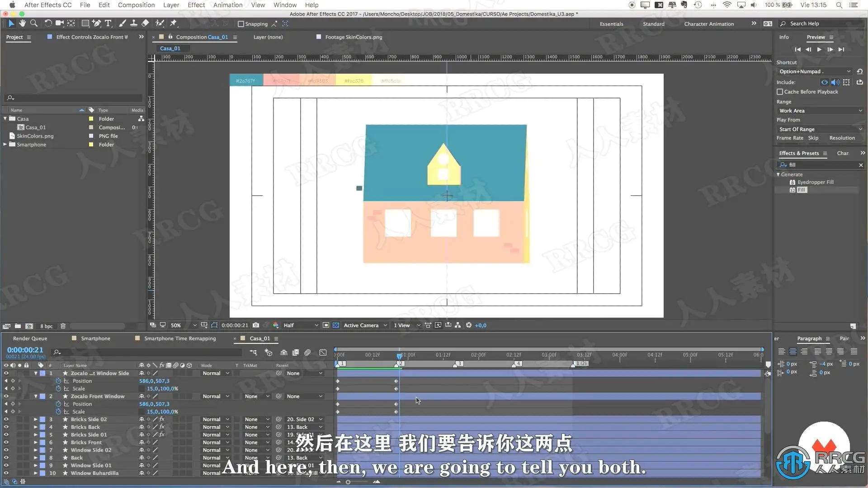Open the Composition menu

tap(136, 5)
